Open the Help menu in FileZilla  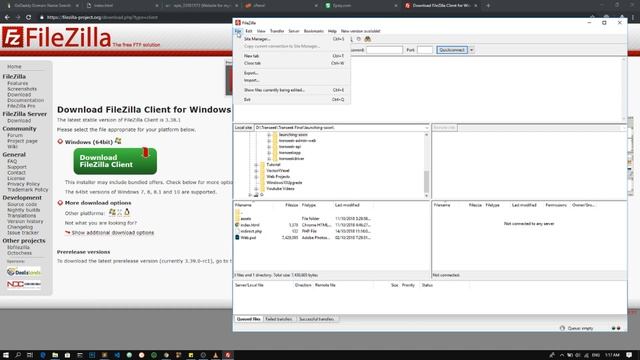click(x=332, y=31)
